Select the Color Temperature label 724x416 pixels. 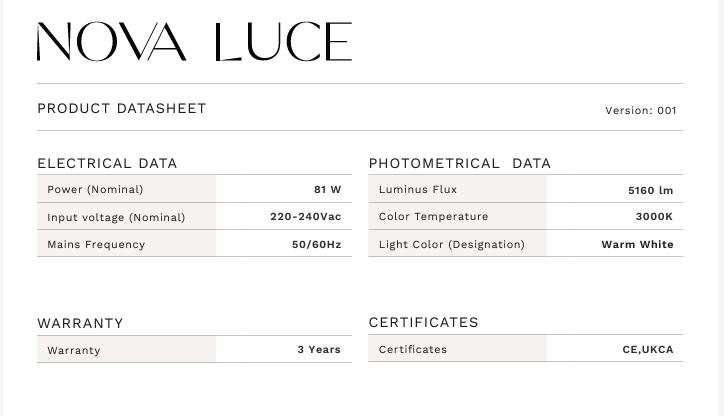coord(433,216)
